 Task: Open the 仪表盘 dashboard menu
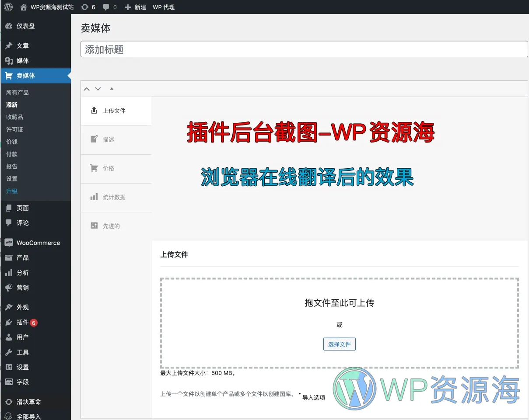click(x=25, y=26)
